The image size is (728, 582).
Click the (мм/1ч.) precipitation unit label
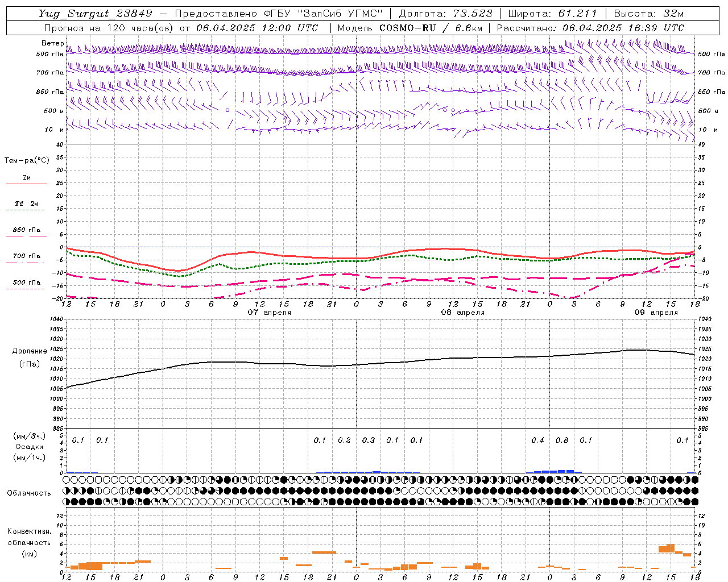tap(29, 458)
